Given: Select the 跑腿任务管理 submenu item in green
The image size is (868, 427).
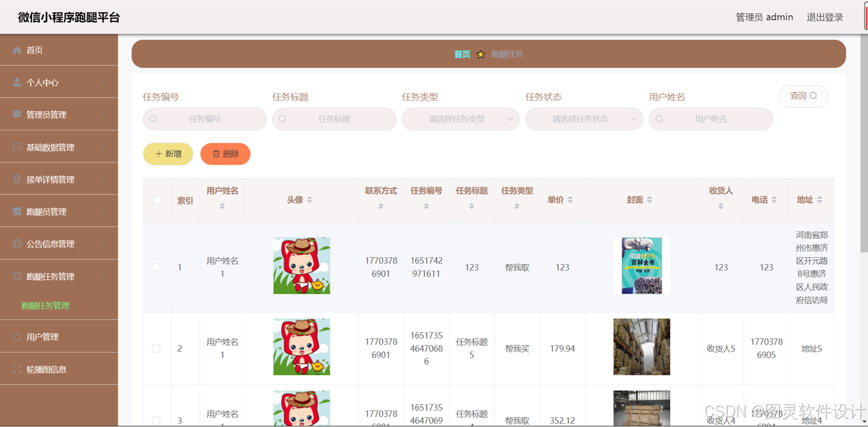Looking at the screenshot, I should (x=45, y=306).
